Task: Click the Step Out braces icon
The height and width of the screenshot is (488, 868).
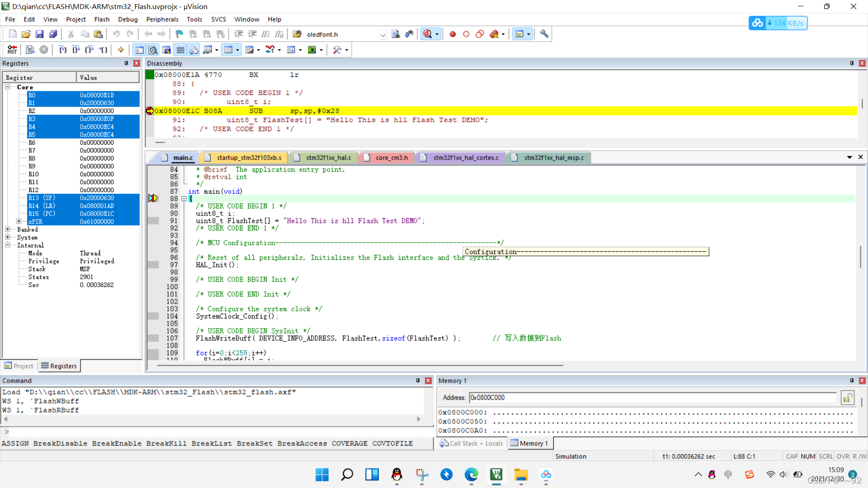Action: pyautogui.click(x=90, y=50)
